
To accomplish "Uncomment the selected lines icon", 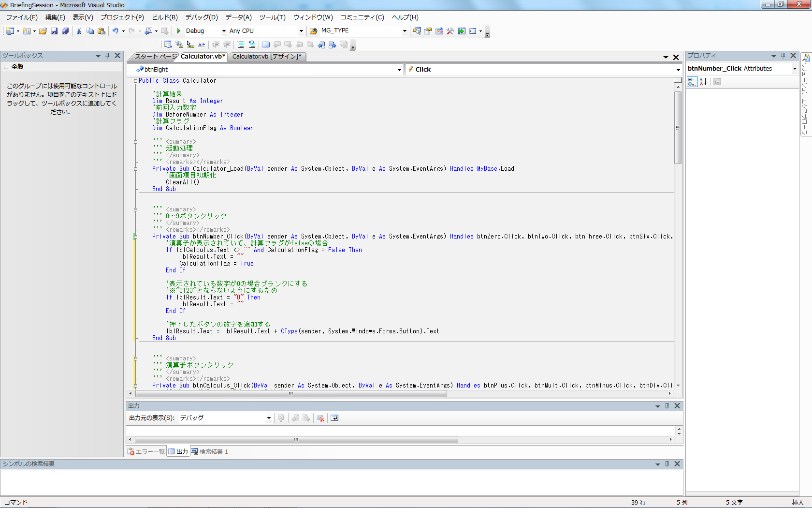I will point(252,45).
